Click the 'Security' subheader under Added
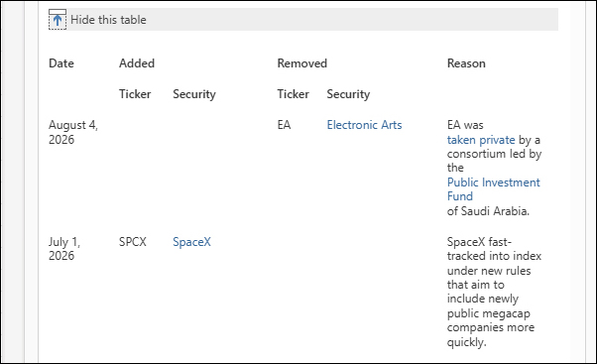Image resolution: width=597 pixels, height=364 pixels. 194,94
